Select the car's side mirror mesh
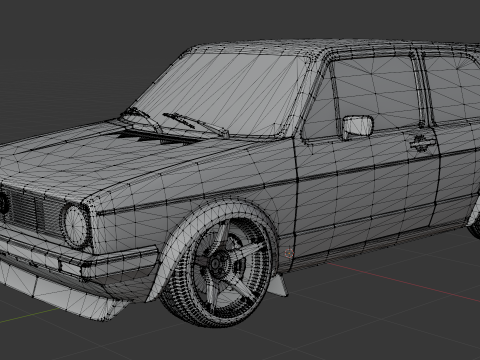480x360 pixels. point(358,126)
